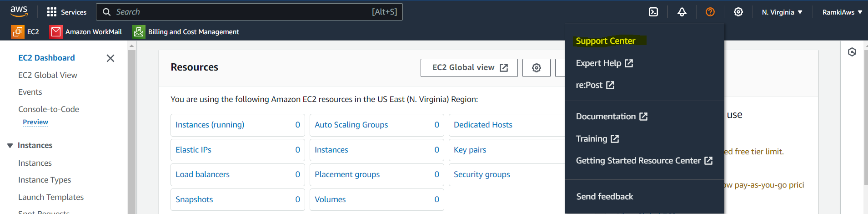
Task: Open Billing and Cost Management shortcut
Action: (186, 32)
